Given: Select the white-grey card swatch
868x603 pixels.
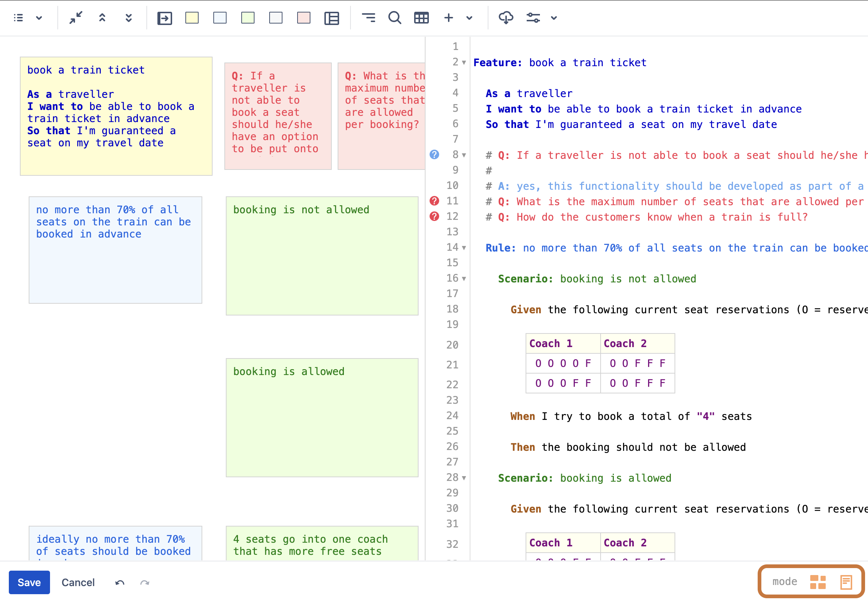Looking at the screenshot, I should coord(276,18).
